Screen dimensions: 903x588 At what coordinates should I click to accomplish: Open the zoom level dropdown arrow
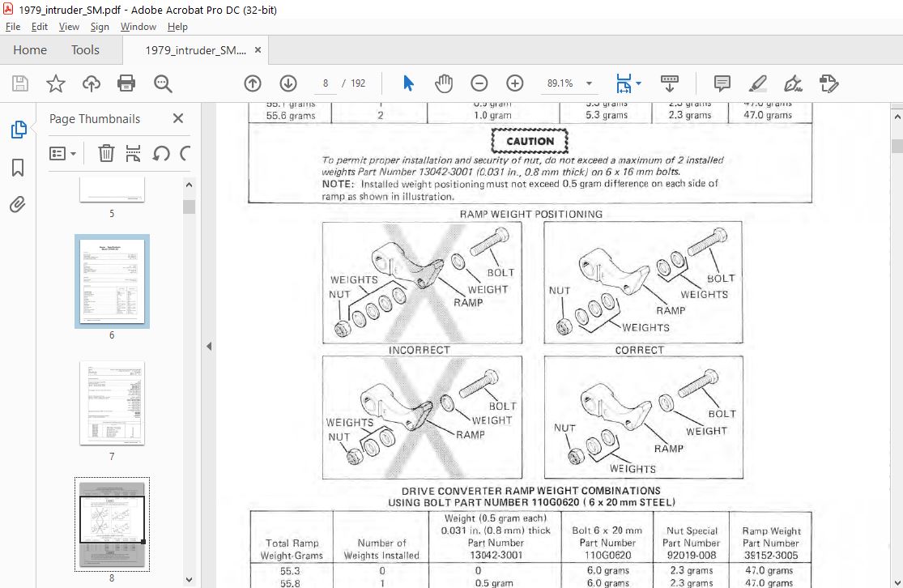click(x=589, y=83)
